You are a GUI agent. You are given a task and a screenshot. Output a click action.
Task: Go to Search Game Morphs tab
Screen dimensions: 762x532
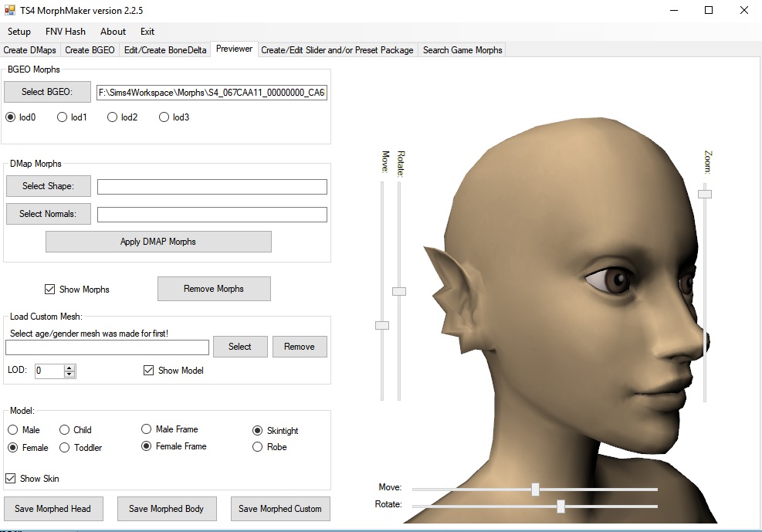tap(462, 50)
